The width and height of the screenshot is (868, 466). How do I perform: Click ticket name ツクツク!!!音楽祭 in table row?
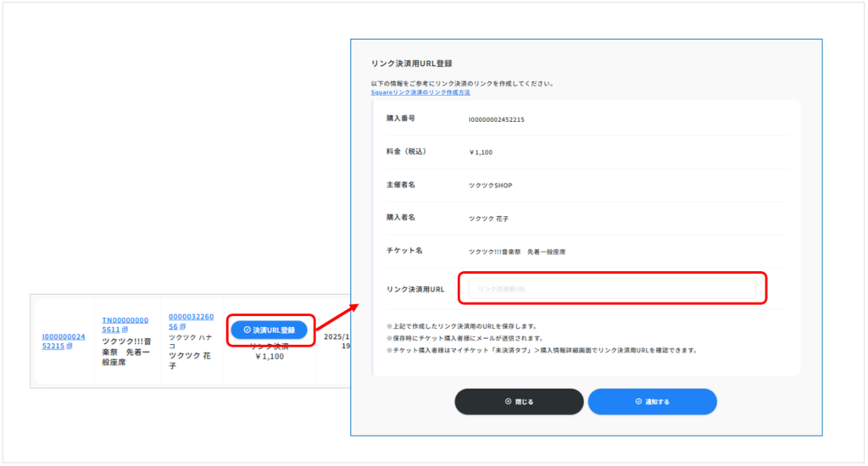point(126,352)
